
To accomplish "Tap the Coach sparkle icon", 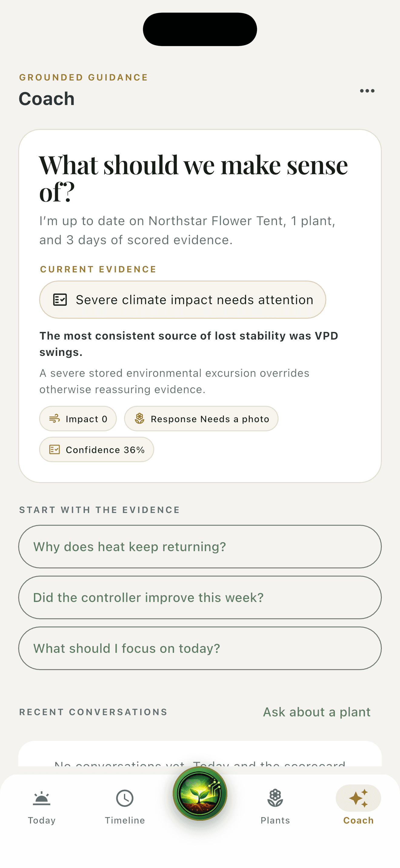I will (x=358, y=798).
